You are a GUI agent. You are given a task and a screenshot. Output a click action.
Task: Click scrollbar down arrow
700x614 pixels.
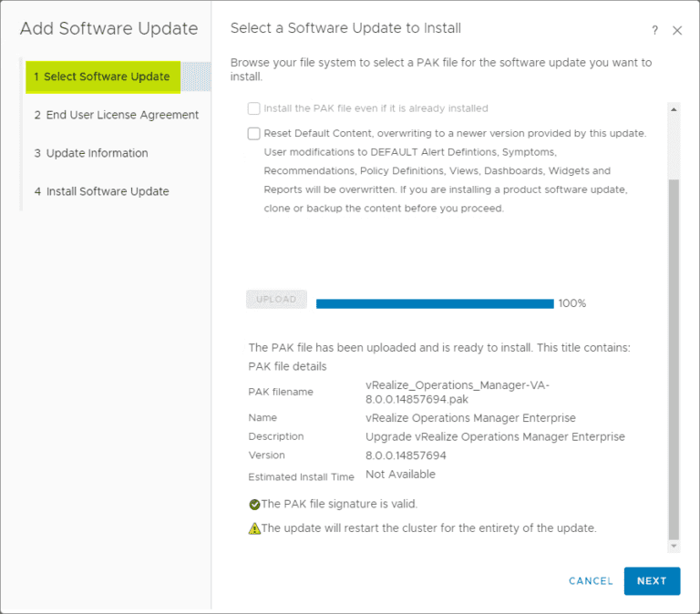click(x=674, y=546)
